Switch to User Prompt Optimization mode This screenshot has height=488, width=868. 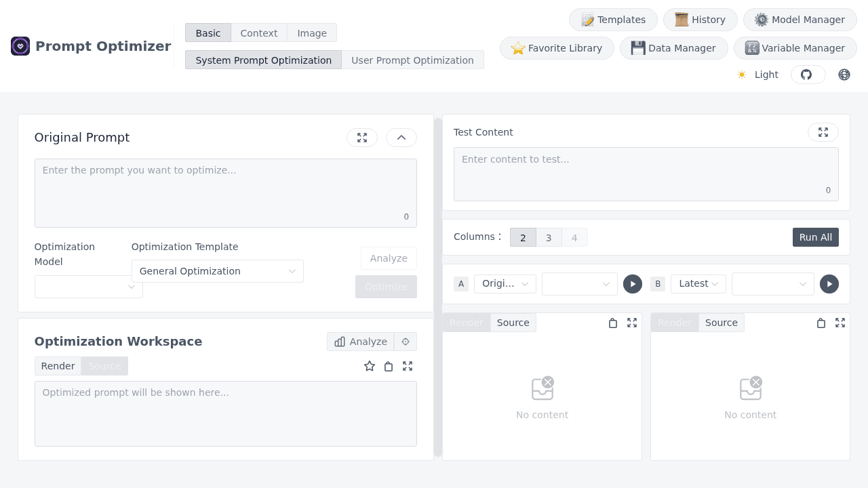tap(412, 60)
